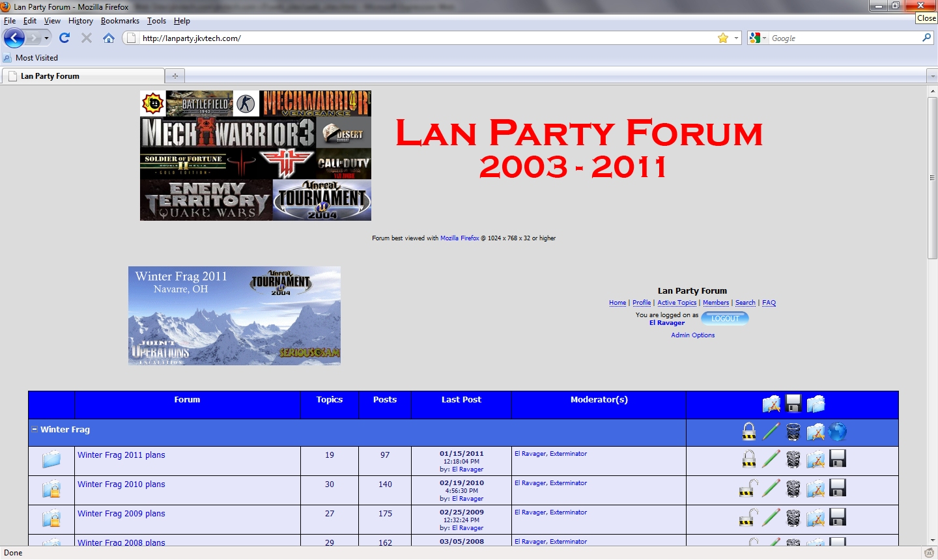938x560 pixels.
Task: Open the Winter Frag 2011 plans forum
Action: tap(121, 455)
